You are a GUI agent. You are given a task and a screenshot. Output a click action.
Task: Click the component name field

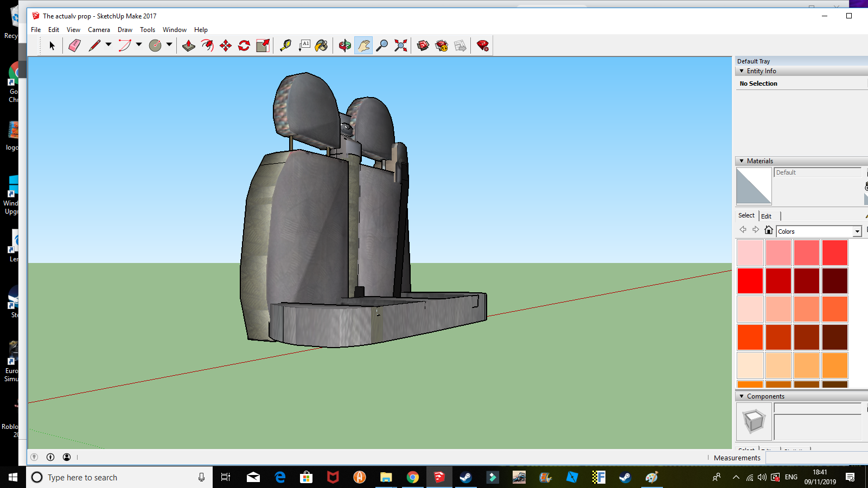pyautogui.click(x=818, y=408)
